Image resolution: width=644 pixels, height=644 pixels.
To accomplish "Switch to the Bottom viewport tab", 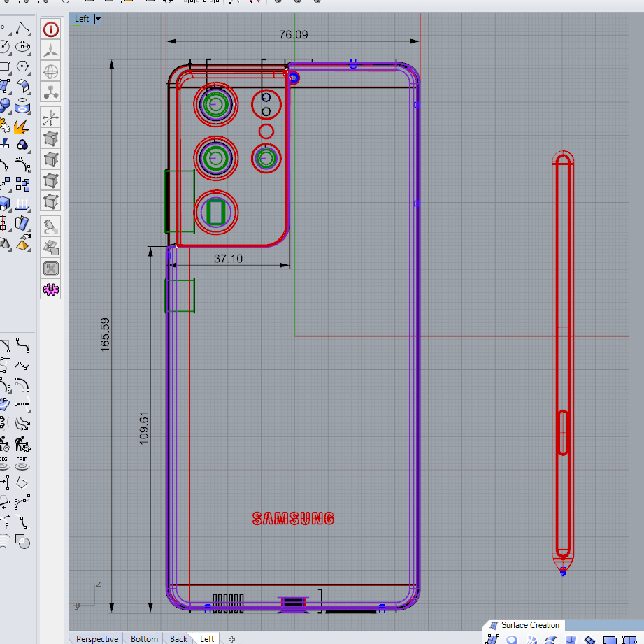I will point(144,638).
